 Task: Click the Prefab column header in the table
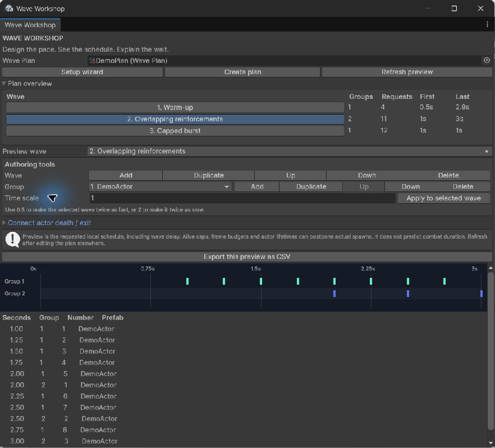[112, 318]
